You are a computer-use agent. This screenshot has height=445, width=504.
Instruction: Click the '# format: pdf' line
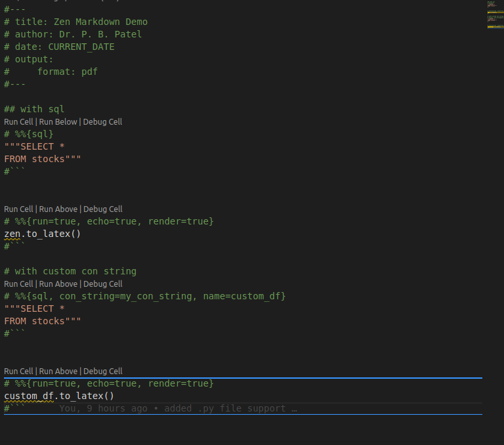click(x=51, y=72)
